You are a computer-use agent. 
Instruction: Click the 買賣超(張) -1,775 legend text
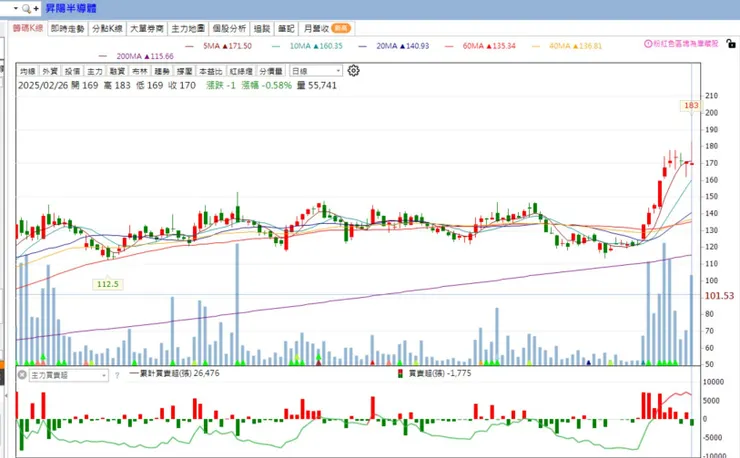pos(440,373)
